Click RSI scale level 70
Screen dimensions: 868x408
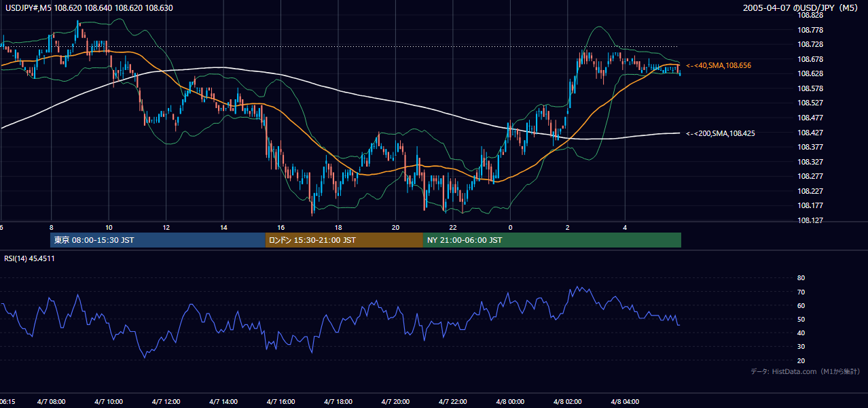(x=801, y=292)
